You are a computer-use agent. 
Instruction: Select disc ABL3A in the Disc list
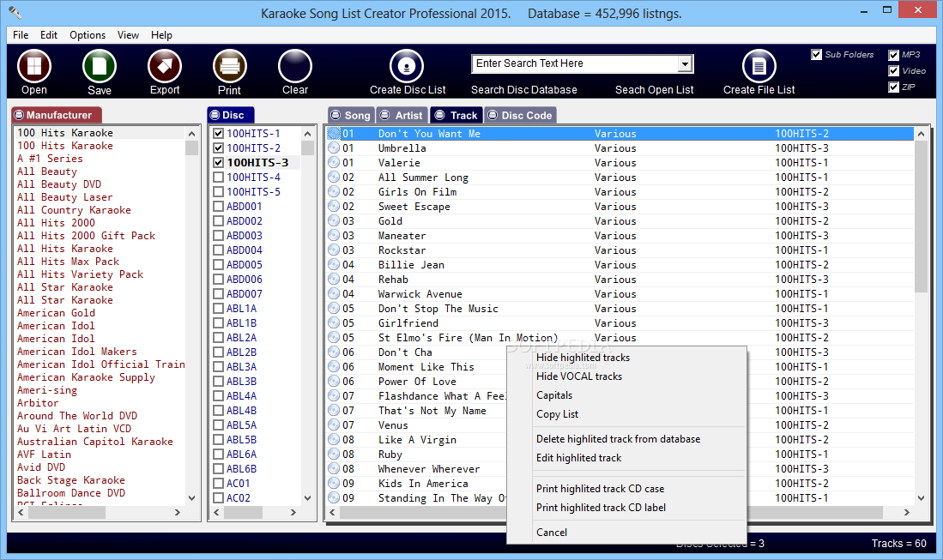pyautogui.click(x=242, y=366)
